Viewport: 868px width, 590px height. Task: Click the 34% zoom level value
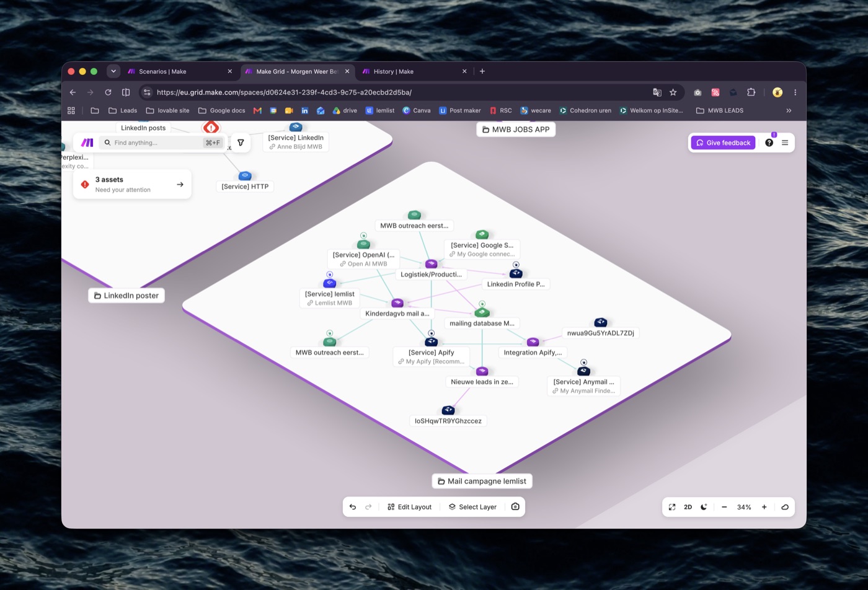point(744,507)
